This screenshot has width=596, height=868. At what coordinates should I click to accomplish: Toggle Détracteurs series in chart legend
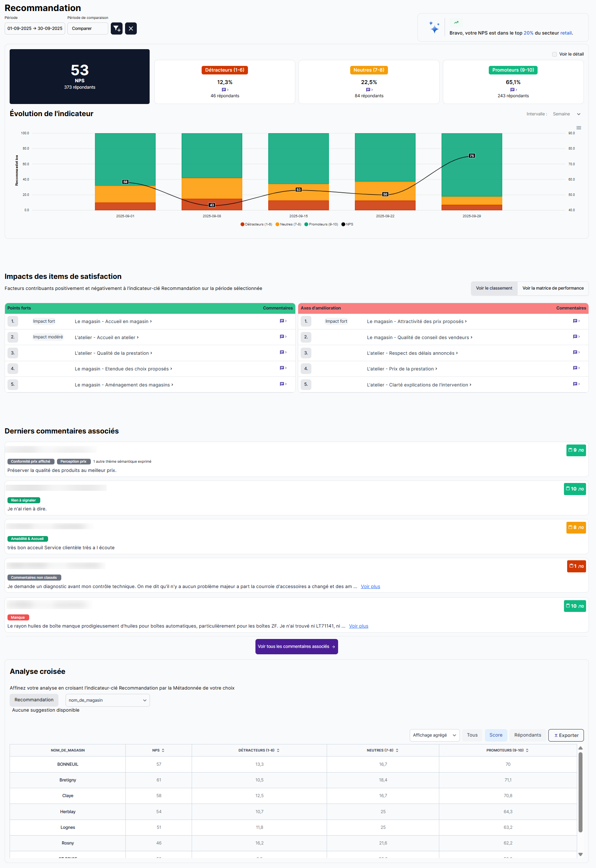[256, 224]
